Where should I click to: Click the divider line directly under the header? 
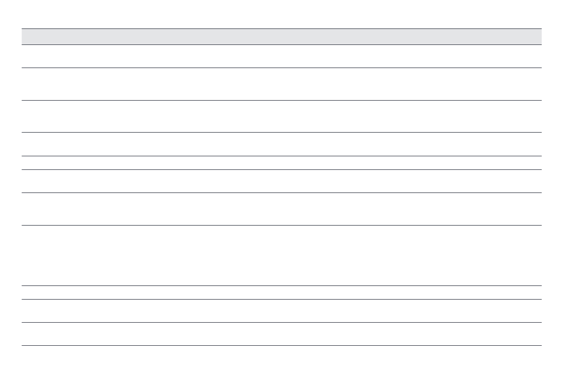tap(281, 44)
